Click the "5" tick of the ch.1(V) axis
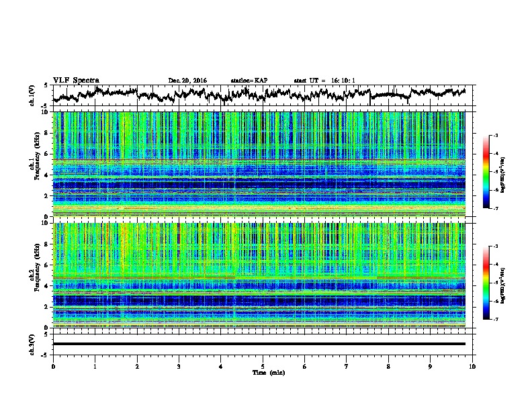 point(46,85)
